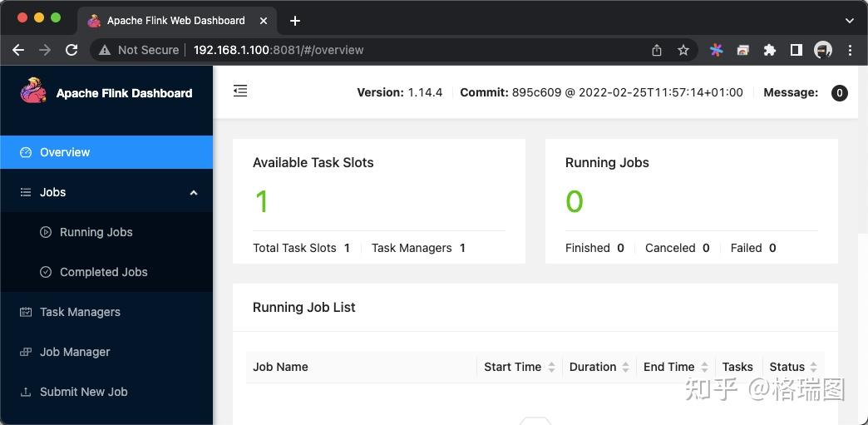
Task: Click the browser reload icon
Action: pyautogui.click(x=72, y=50)
